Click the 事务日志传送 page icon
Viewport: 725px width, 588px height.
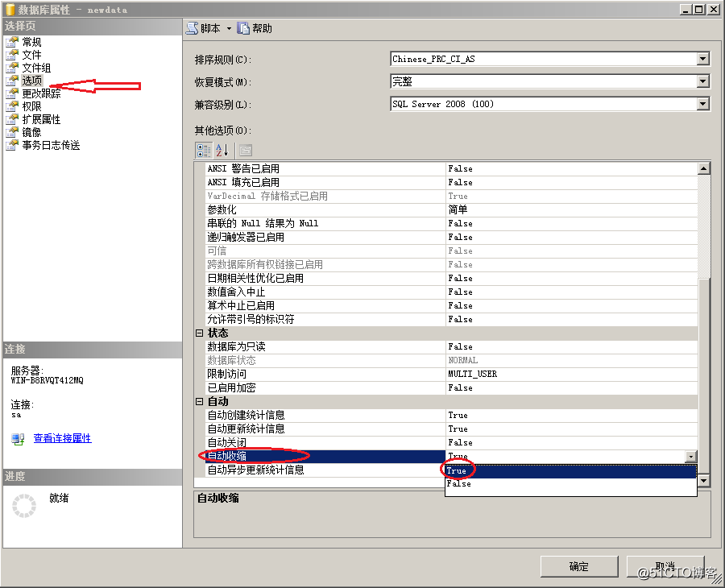[12, 146]
